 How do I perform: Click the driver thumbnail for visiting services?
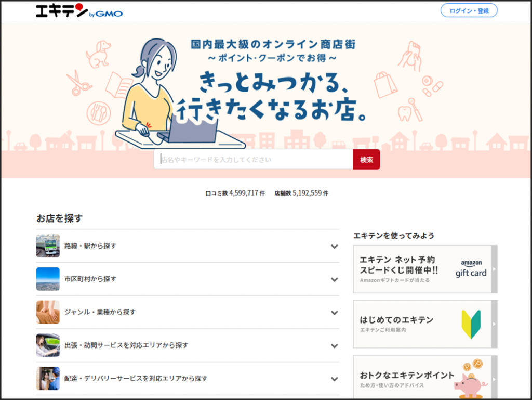coord(48,345)
